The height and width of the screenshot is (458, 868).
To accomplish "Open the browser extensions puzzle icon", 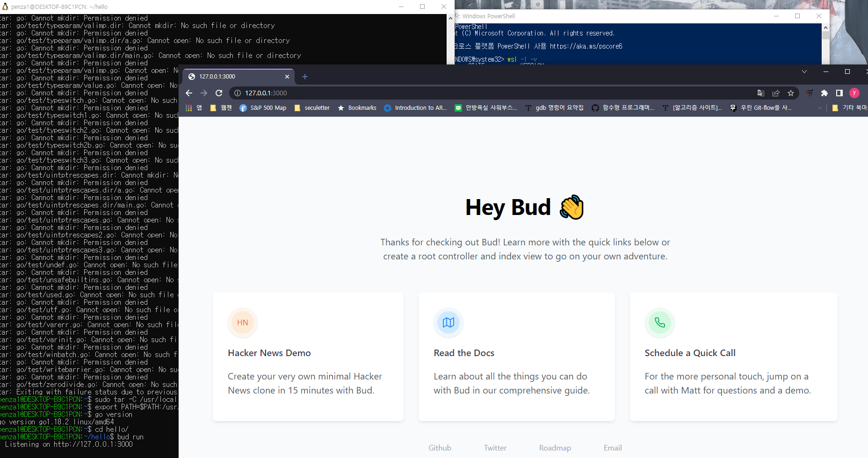I will point(825,93).
